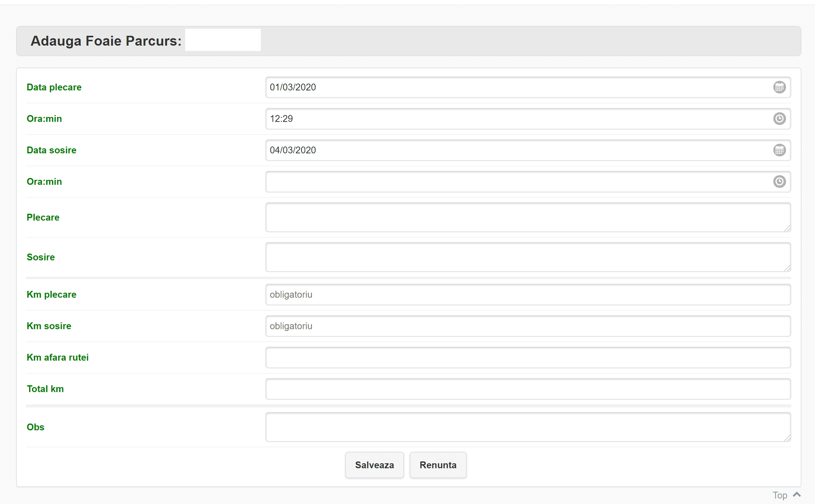Click the Adauga Foaie Parcurs heading
Image resolution: width=815 pixels, height=504 pixels.
point(106,41)
